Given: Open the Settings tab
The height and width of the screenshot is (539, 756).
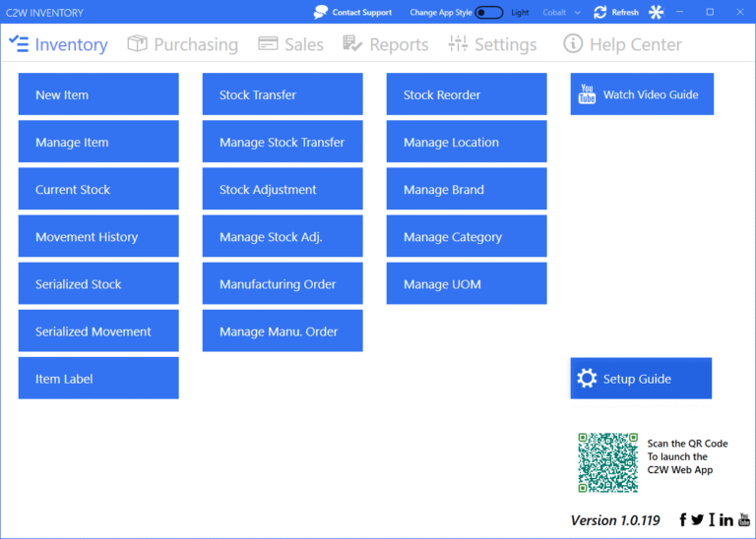Looking at the screenshot, I should pos(492,44).
